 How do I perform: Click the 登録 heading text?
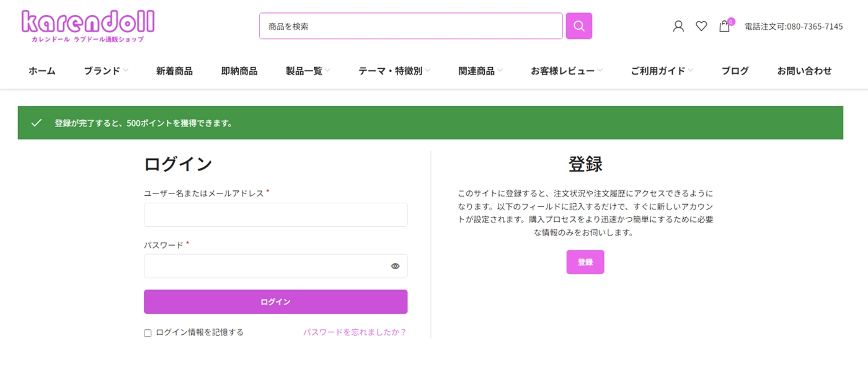tap(585, 164)
